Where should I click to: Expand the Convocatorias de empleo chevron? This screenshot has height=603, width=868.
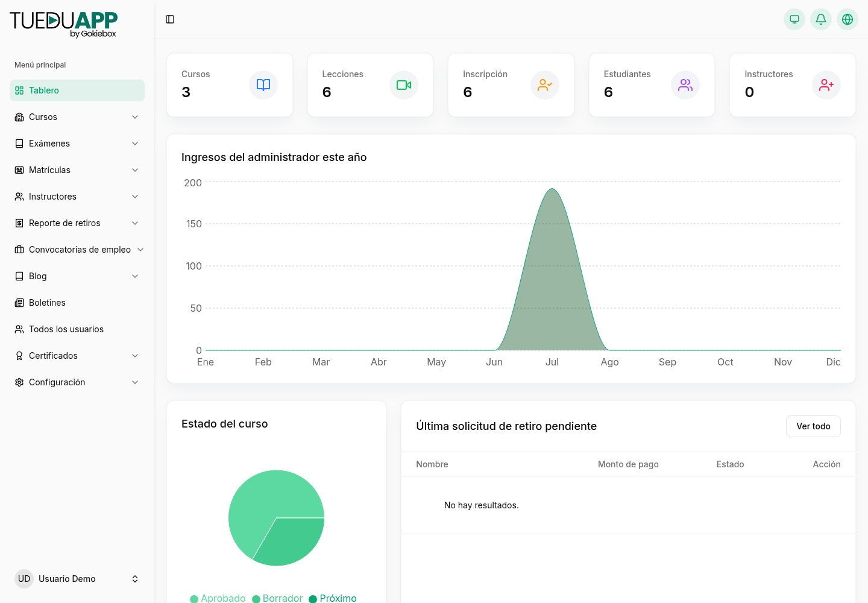point(140,250)
